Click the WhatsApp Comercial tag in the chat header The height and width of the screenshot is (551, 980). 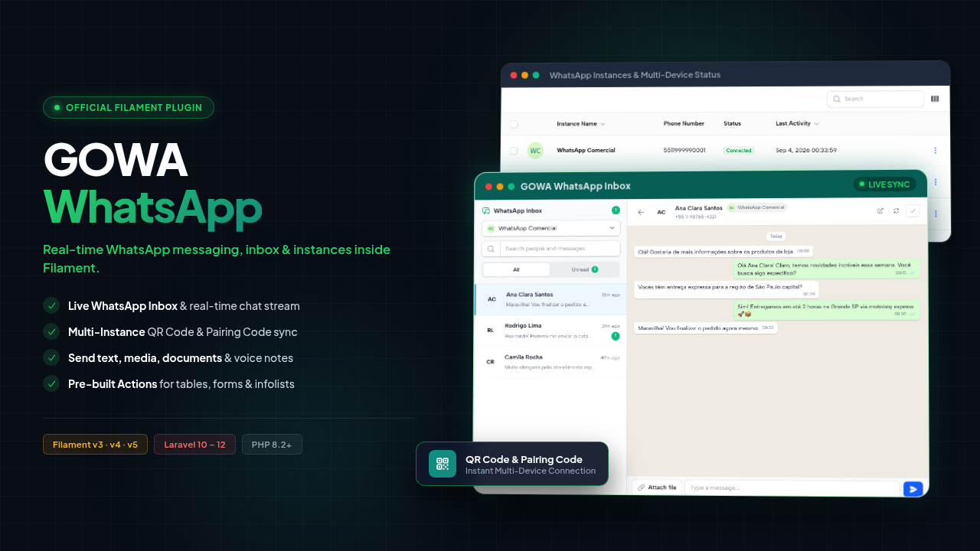[x=756, y=207]
